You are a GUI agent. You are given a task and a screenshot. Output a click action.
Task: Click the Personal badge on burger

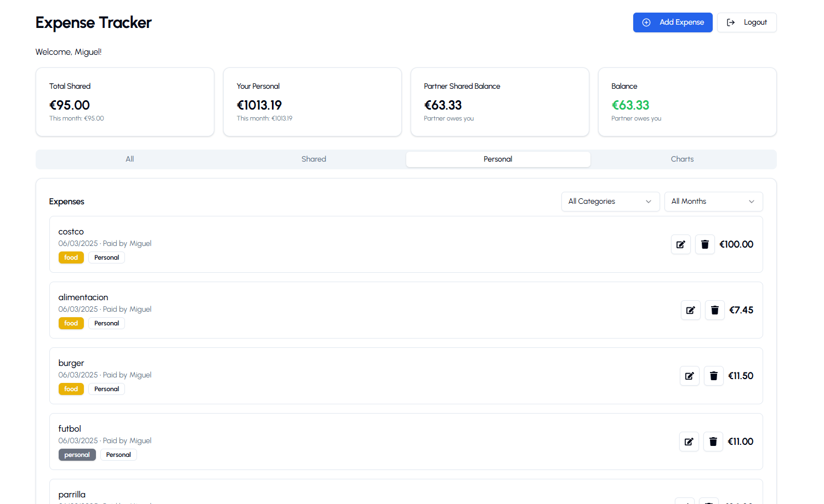click(x=107, y=389)
